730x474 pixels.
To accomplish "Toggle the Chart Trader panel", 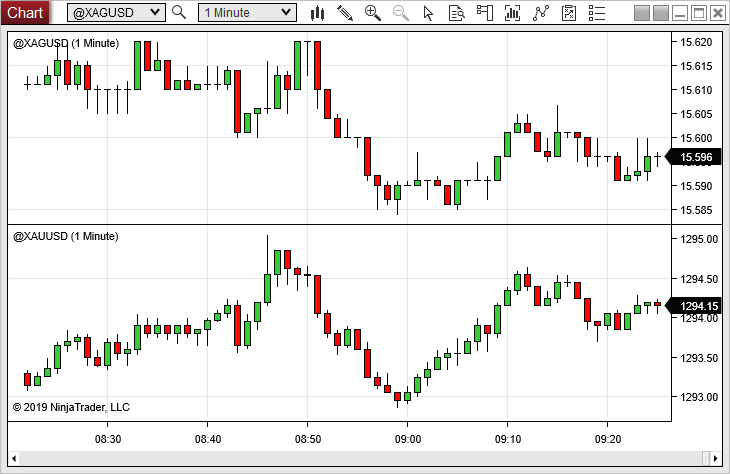I will click(485, 13).
